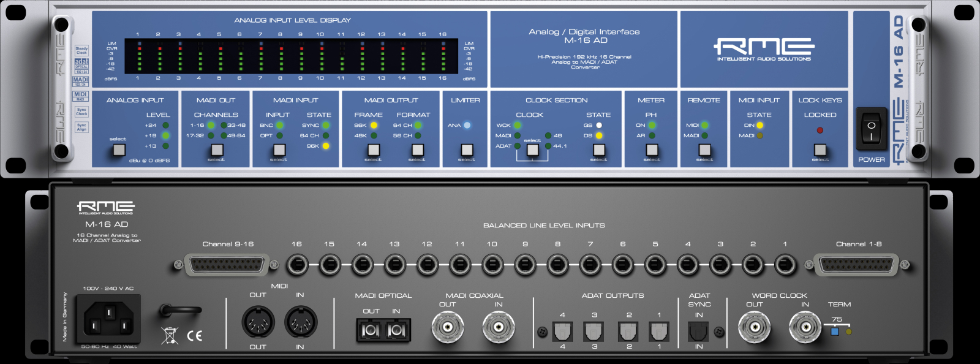
Task: Click the yellow DIN MIDI Input LED
Action: pos(759,125)
